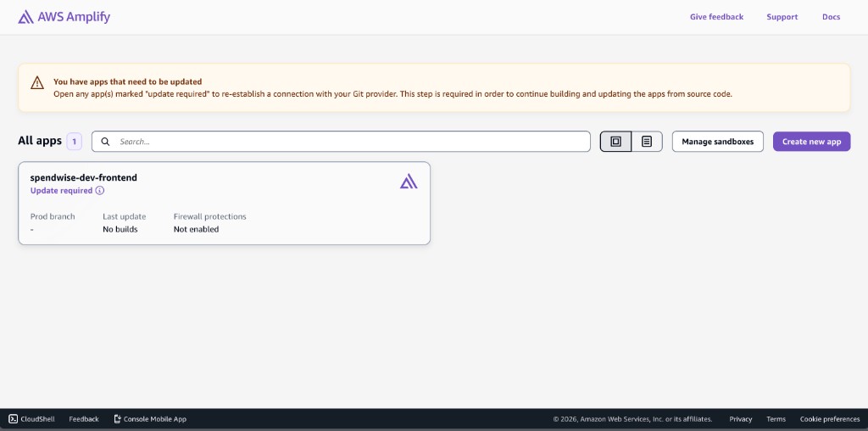This screenshot has width=868, height=431.
Task: Click the 'Not enabled' firewall value
Action: pos(196,229)
